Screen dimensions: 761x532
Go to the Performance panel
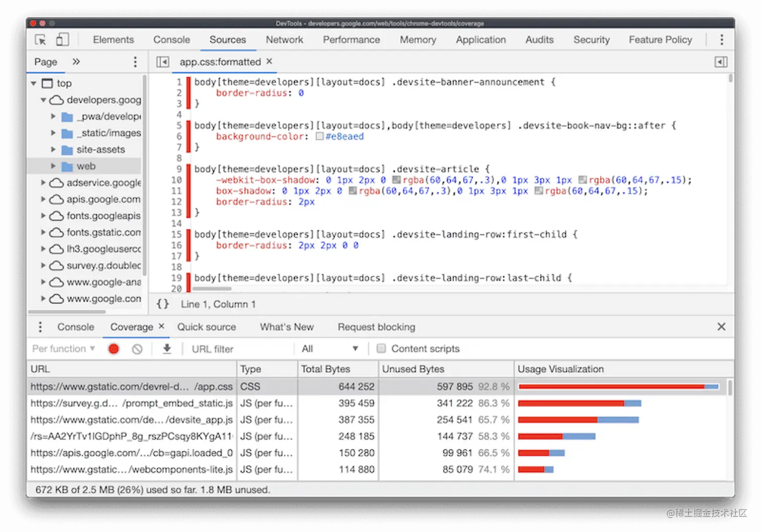[x=351, y=40]
